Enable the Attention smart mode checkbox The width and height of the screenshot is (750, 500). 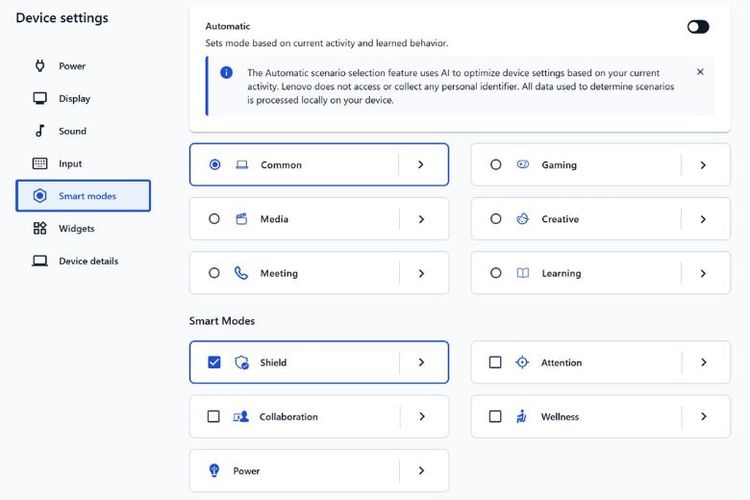pos(495,363)
